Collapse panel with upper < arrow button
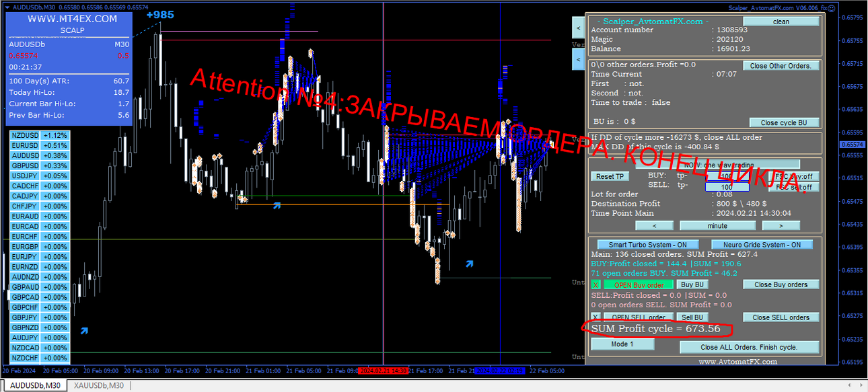 tap(579, 28)
